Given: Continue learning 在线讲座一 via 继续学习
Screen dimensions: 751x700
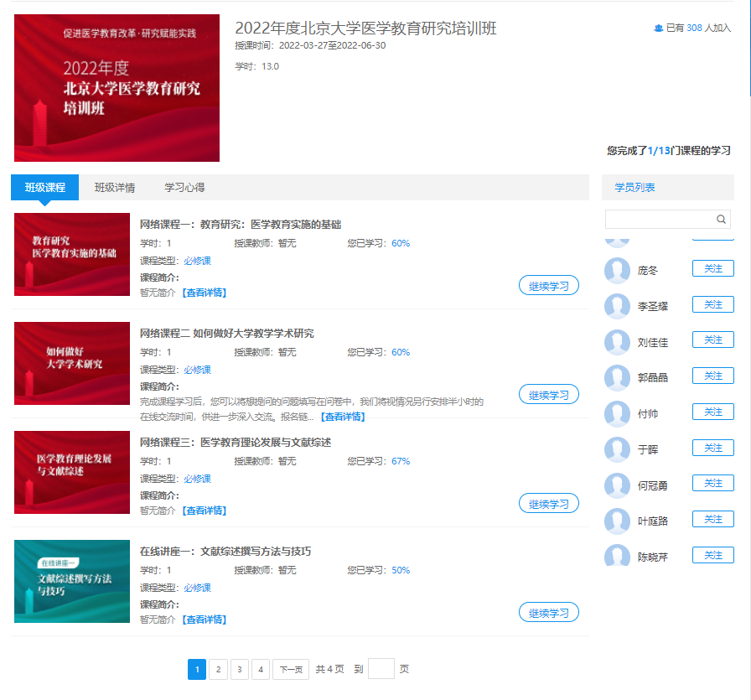Looking at the screenshot, I should pos(549,612).
